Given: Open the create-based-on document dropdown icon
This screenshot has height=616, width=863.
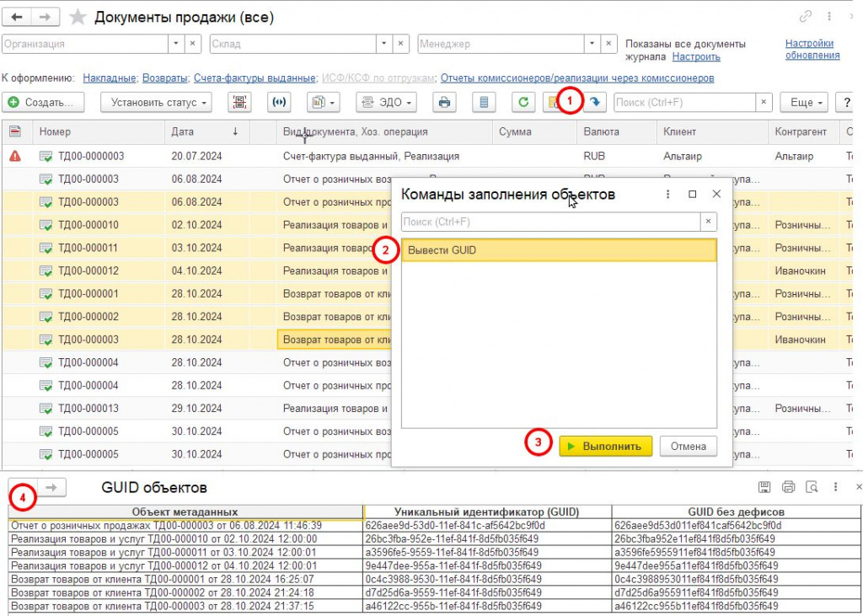Looking at the screenshot, I should coord(324,103).
